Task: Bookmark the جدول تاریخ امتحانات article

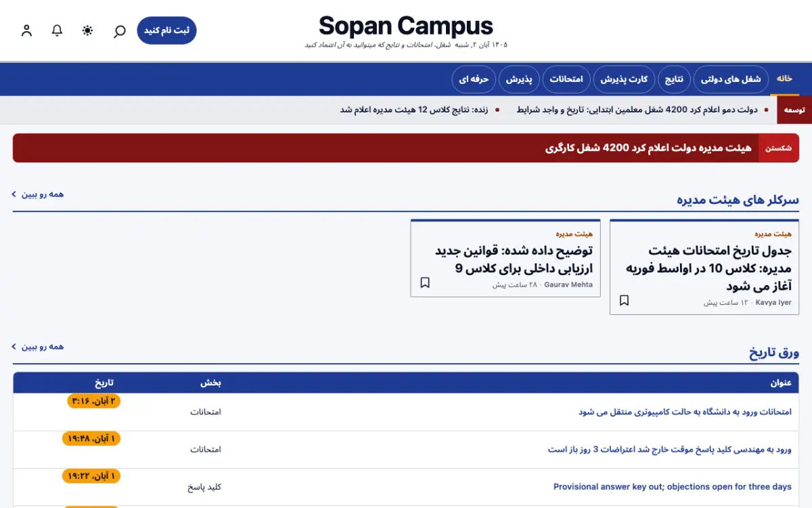Action: pos(625,300)
